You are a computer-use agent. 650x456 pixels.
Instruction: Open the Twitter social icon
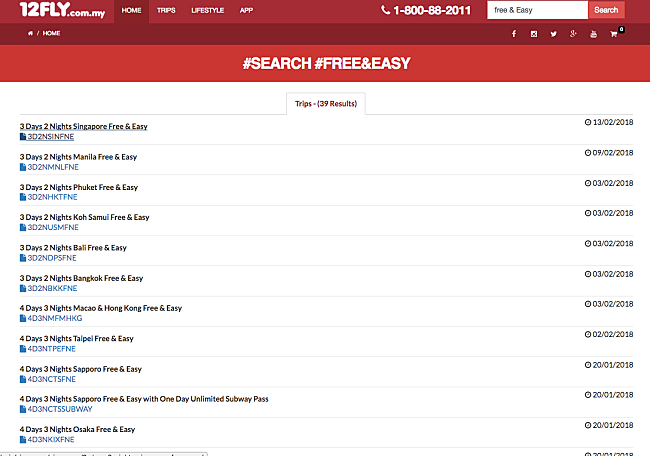tap(553, 34)
